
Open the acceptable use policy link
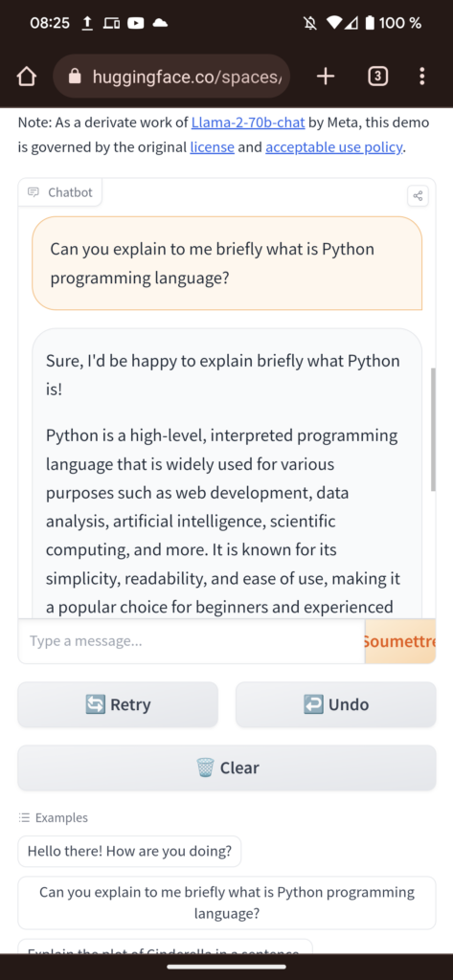(334, 148)
